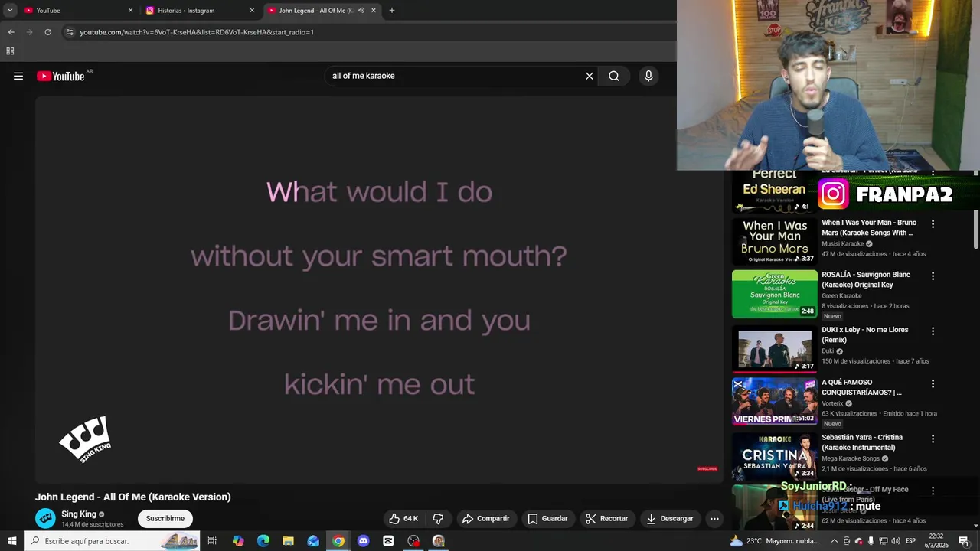Click the Windows taskbar search box
Screen dimensions: 980x551
click(x=114, y=541)
